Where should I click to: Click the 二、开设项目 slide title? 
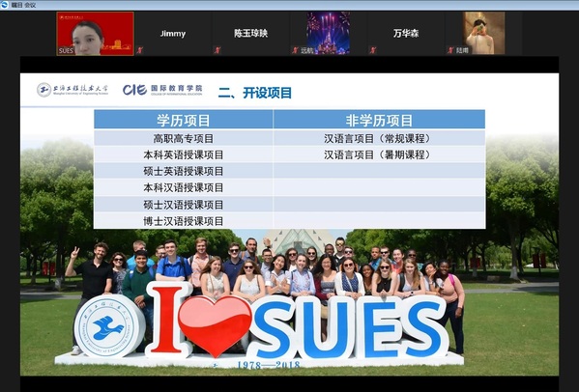(x=255, y=93)
